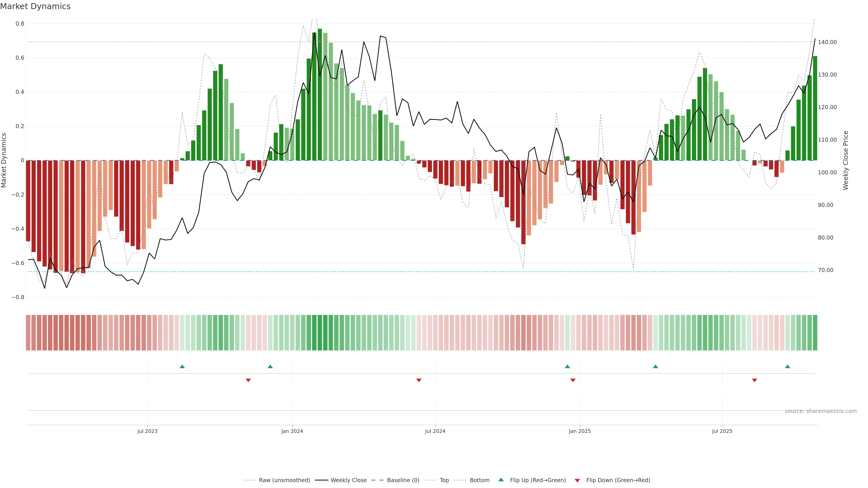868x488 pixels.
Task: Toggle Weekly Close legend entry
Action: 348,480
